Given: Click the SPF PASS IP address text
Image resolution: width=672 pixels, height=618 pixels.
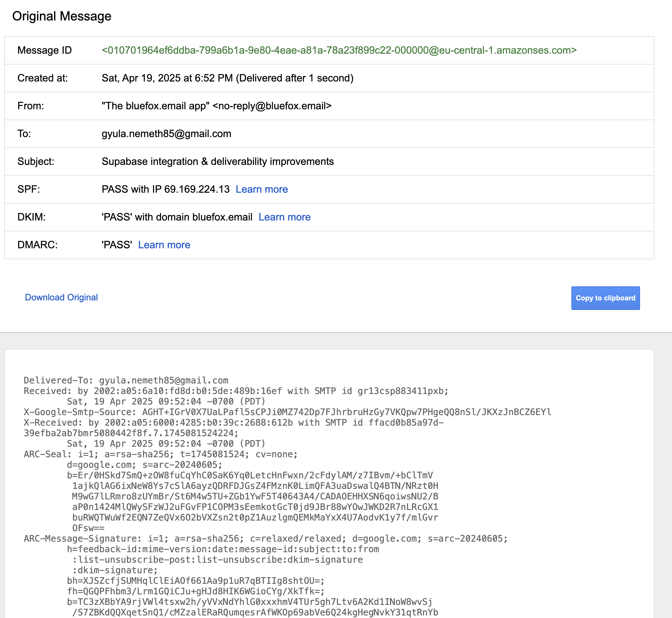Looking at the screenshot, I should [x=165, y=189].
